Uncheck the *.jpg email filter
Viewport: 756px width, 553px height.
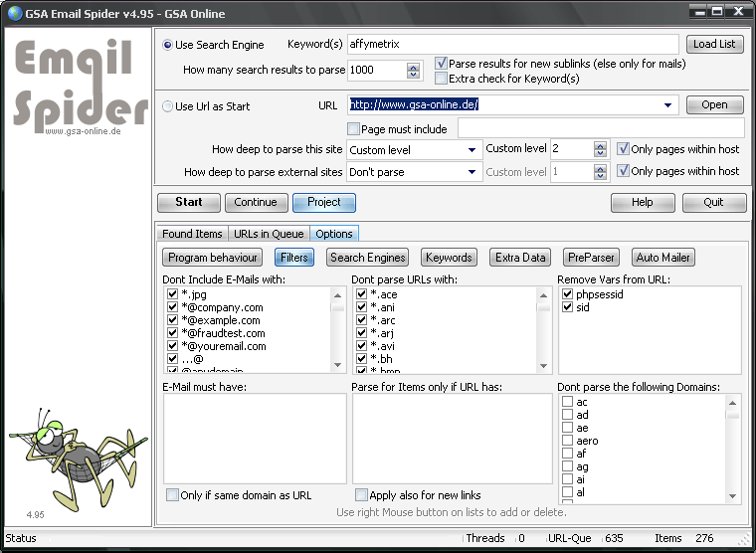[x=173, y=293]
